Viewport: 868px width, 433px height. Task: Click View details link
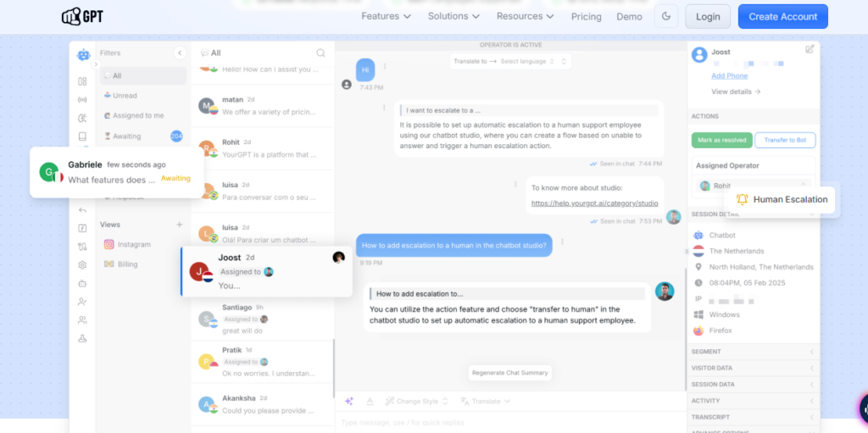pos(736,92)
